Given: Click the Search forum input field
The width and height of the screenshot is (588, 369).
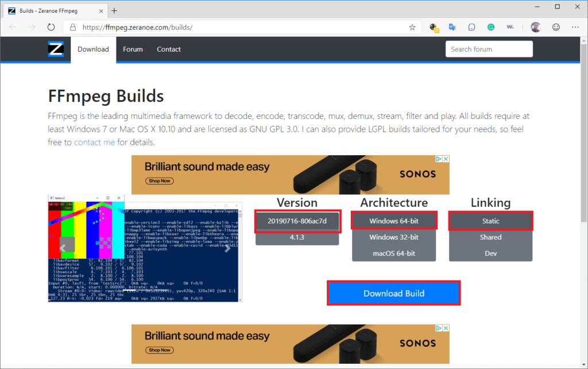Looking at the screenshot, I should point(489,49).
